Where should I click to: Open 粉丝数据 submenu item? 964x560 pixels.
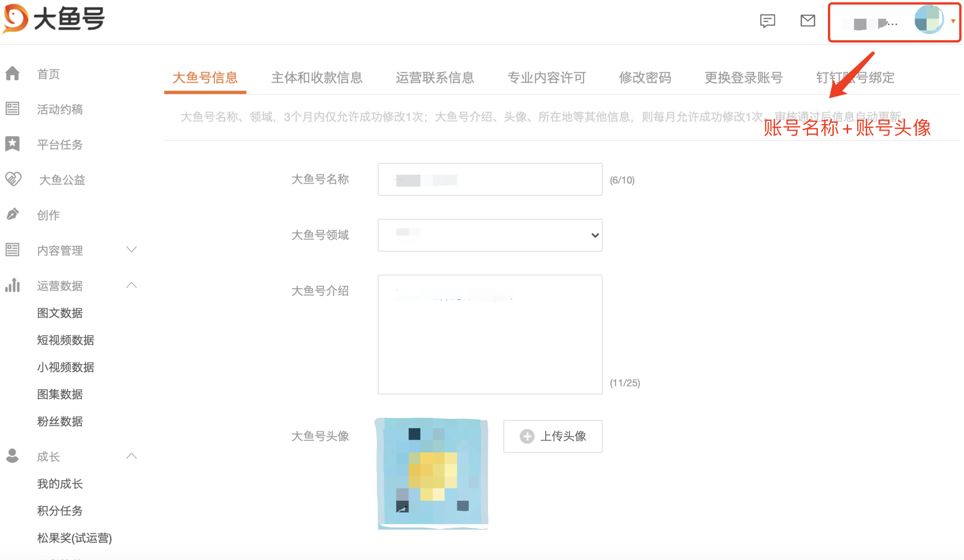[x=60, y=421]
